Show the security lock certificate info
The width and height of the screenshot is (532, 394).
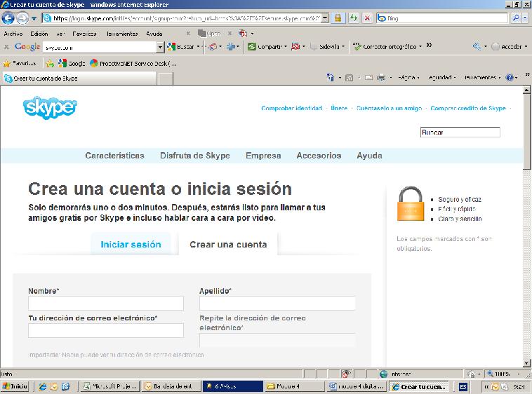click(x=338, y=18)
